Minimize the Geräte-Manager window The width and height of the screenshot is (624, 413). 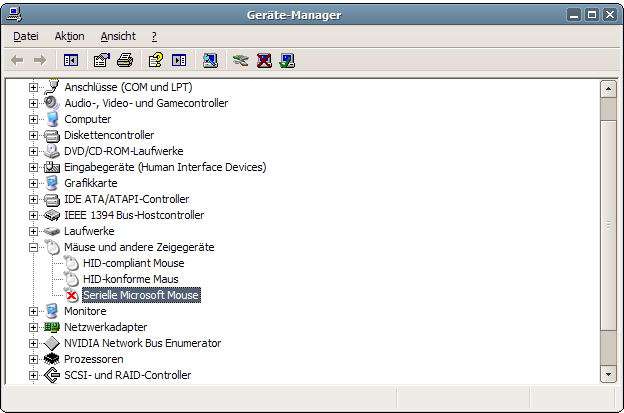pyautogui.click(x=574, y=15)
